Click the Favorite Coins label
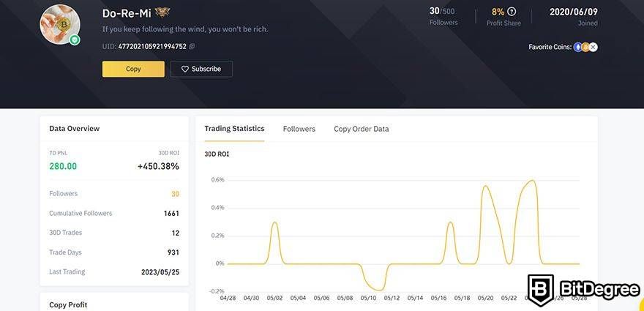Screen dimensions: 644x311 click(x=550, y=48)
